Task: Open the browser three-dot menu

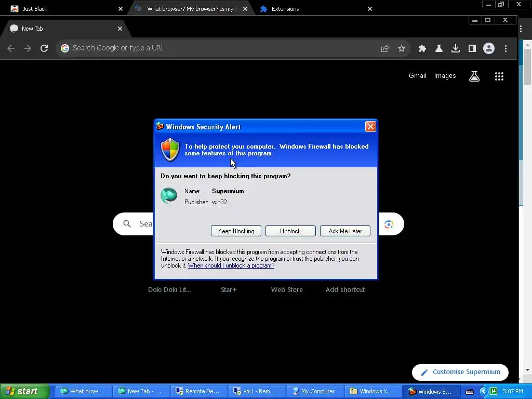Action: pos(506,48)
